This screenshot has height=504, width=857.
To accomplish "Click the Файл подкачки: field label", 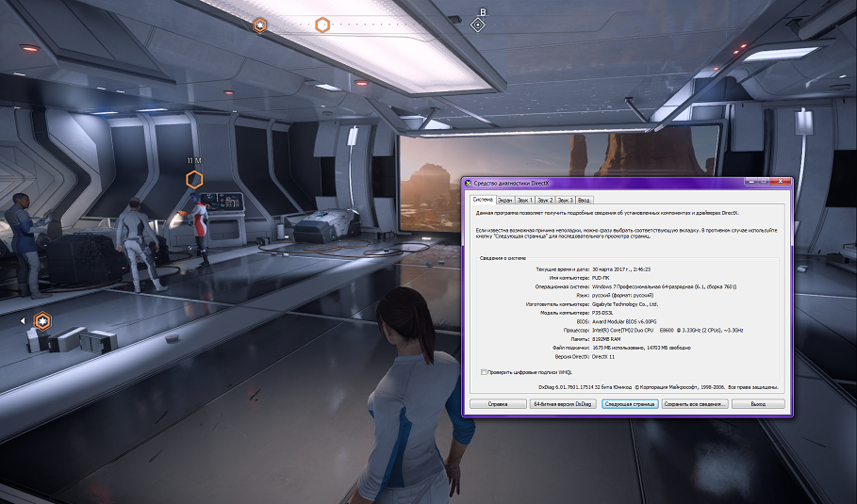I will pyautogui.click(x=570, y=348).
